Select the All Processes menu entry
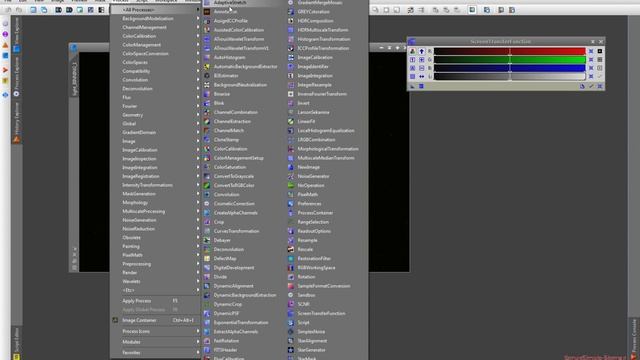Screen dimensions: 640x360 (x=156, y=9)
